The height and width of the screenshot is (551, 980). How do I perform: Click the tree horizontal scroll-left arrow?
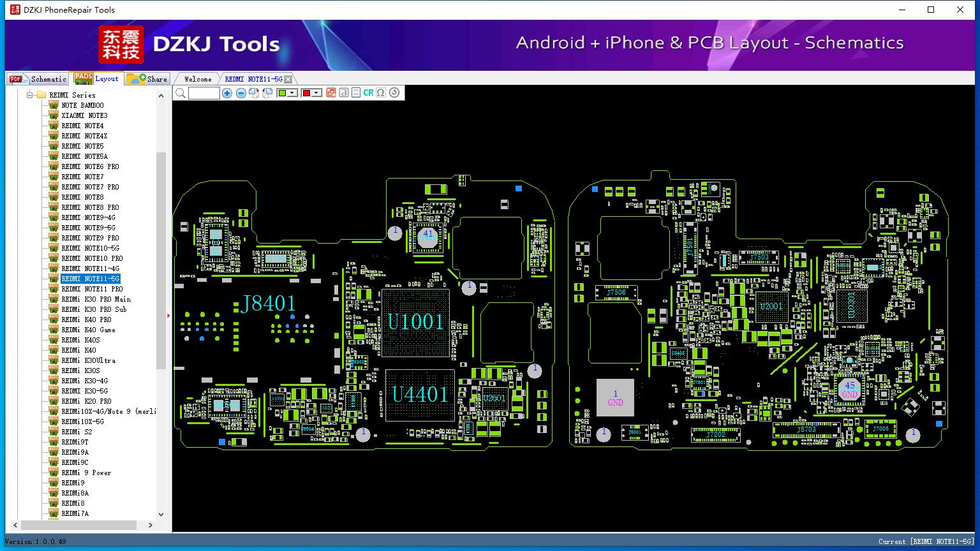(15, 525)
